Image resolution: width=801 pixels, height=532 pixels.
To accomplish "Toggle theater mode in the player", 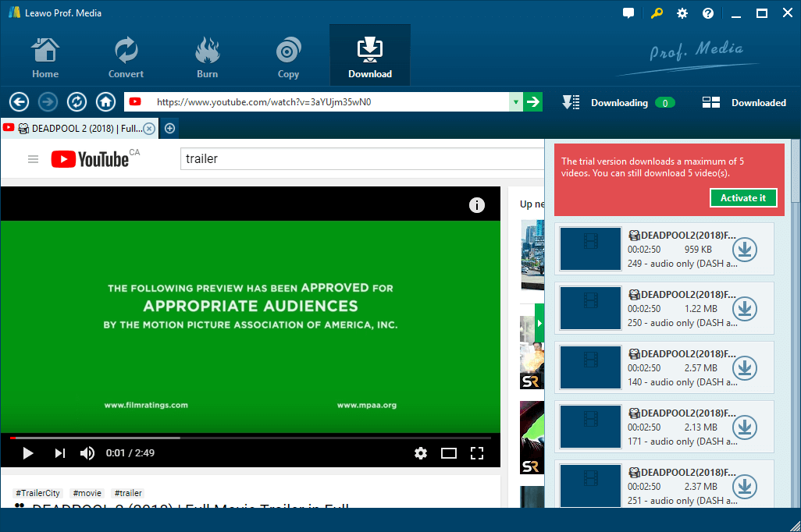I will (449, 452).
